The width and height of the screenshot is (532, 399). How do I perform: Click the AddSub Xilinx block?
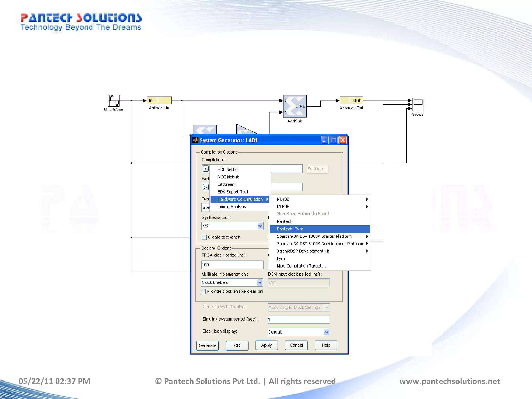tap(295, 106)
